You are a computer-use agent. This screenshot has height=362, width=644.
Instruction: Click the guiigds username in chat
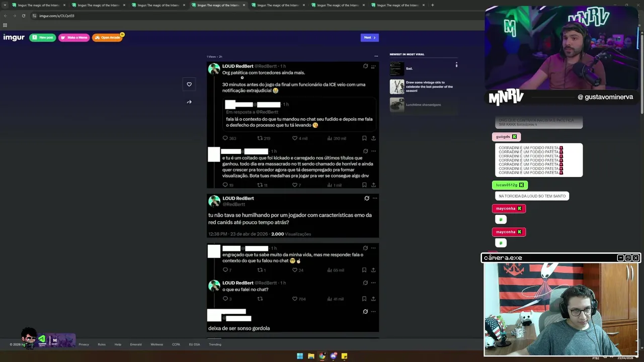(x=503, y=137)
